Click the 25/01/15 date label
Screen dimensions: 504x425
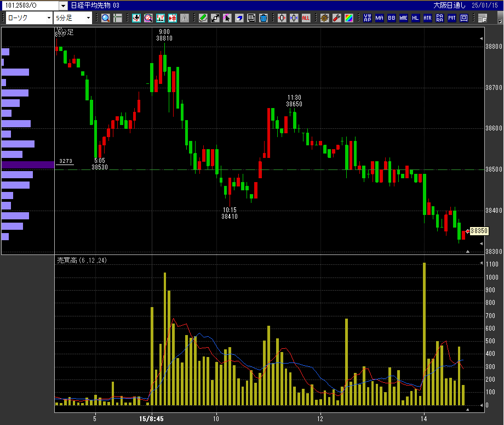[x=485, y=5]
